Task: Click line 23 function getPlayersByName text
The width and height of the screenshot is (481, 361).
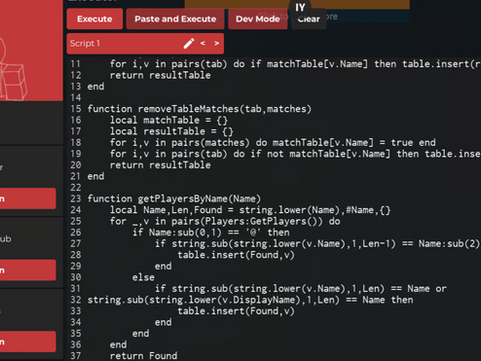Action: pyautogui.click(x=174, y=199)
